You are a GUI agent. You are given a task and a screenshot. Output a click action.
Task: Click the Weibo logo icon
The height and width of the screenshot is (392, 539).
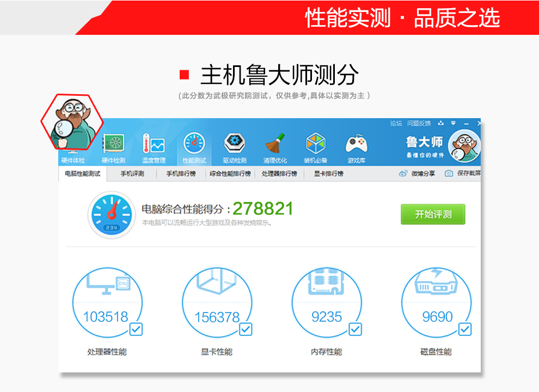pos(403,173)
